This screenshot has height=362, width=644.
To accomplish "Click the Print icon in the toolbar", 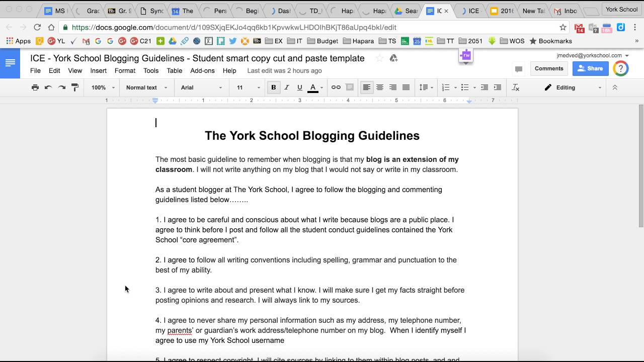I will coord(35,87).
